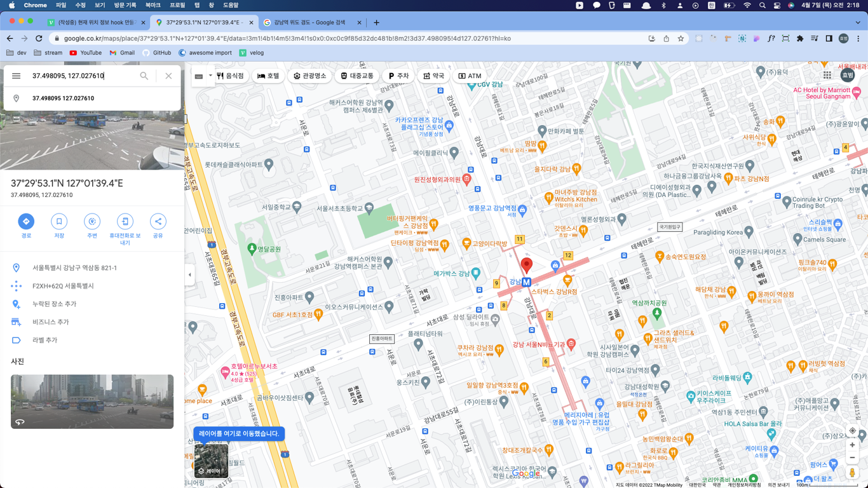The image size is (868, 488).
Task: Collapse the side panel with arrow
Action: tap(189, 275)
